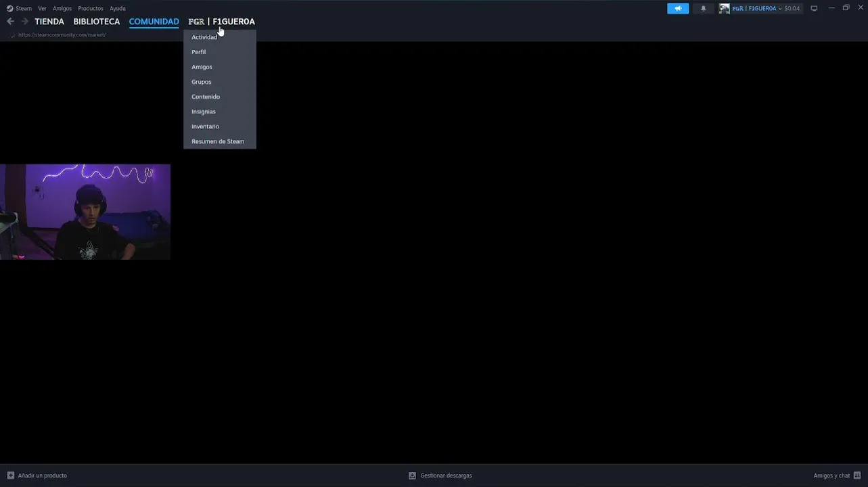The width and height of the screenshot is (868, 487).
Task: Minimize the Steam window
Action: pyautogui.click(x=831, y=8)
